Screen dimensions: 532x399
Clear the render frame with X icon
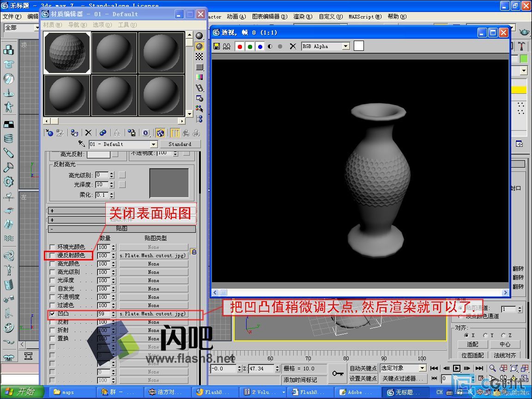(x=292, y=47)
